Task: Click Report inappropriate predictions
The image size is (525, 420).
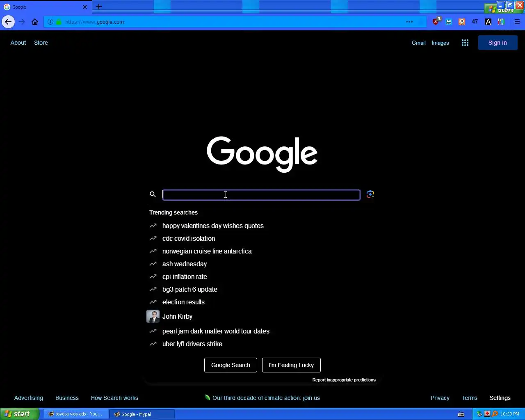Action: tap(344, 380)
